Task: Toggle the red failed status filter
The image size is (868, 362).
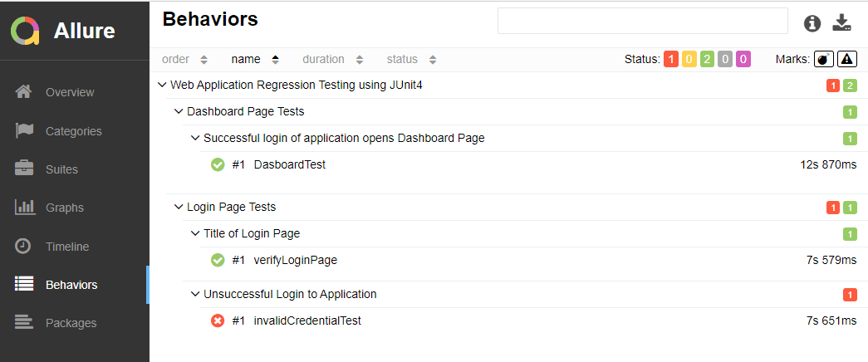Action: pos(670,59)
